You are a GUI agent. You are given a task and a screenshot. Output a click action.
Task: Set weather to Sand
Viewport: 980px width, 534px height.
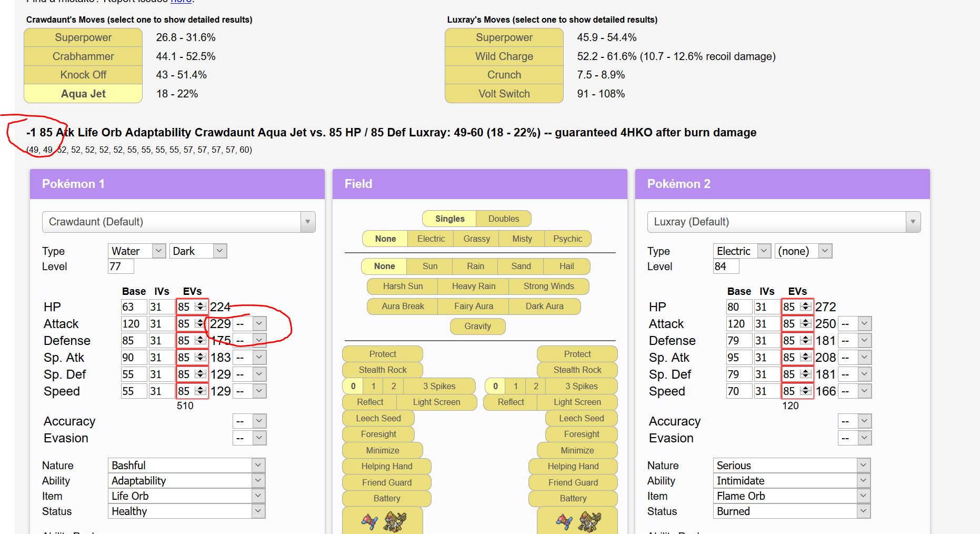tap(521, 266)
